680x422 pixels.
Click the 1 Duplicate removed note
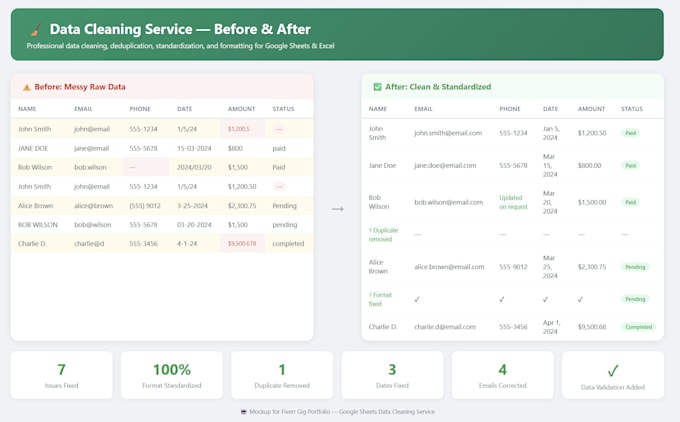click(x=383, y=235)
